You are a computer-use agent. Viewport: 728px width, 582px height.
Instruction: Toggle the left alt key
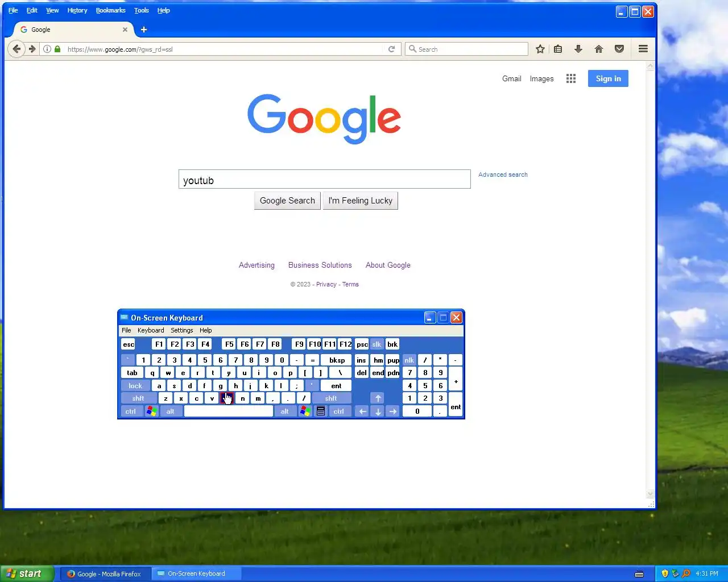pyautogui.click(x=171, y=411)
